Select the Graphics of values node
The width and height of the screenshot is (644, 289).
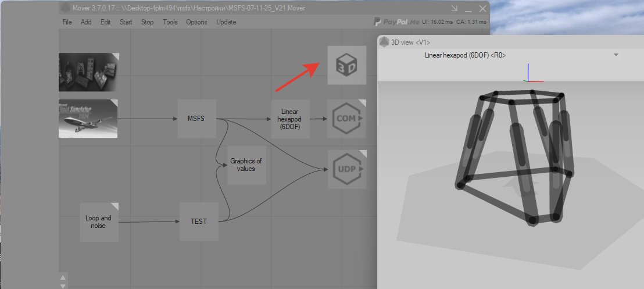(x=246, y=165)
